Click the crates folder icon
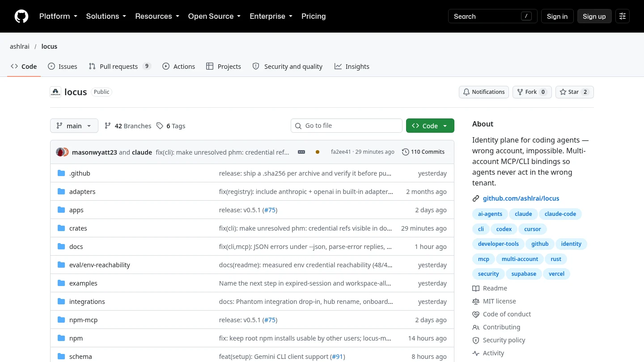This screenshot has width=644, height=362. tap(61, 228)
